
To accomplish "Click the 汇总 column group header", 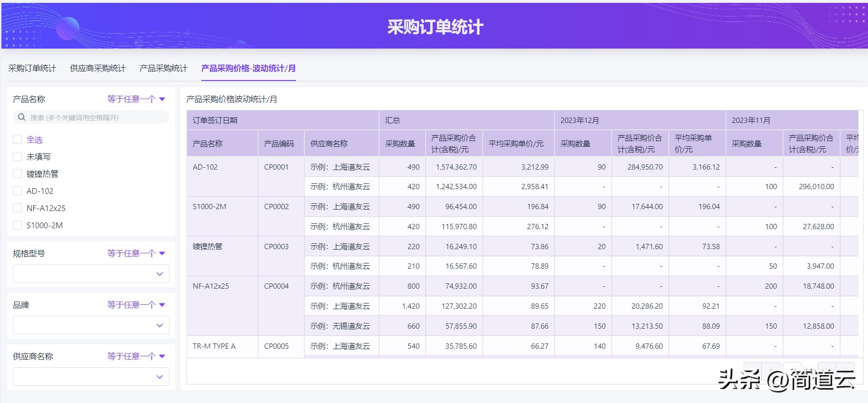I will click(466, 121).
